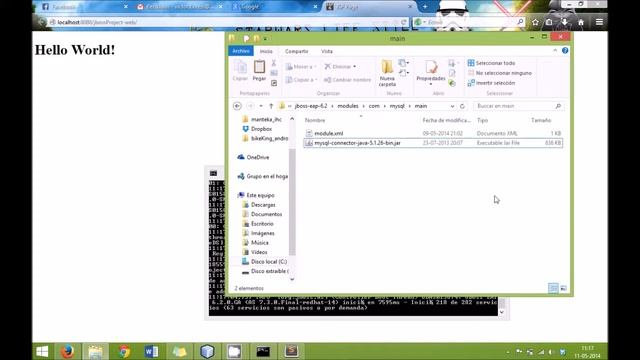Click modules in the address path
This screenshot has height=360, width=640.
(x=348, y=106)
